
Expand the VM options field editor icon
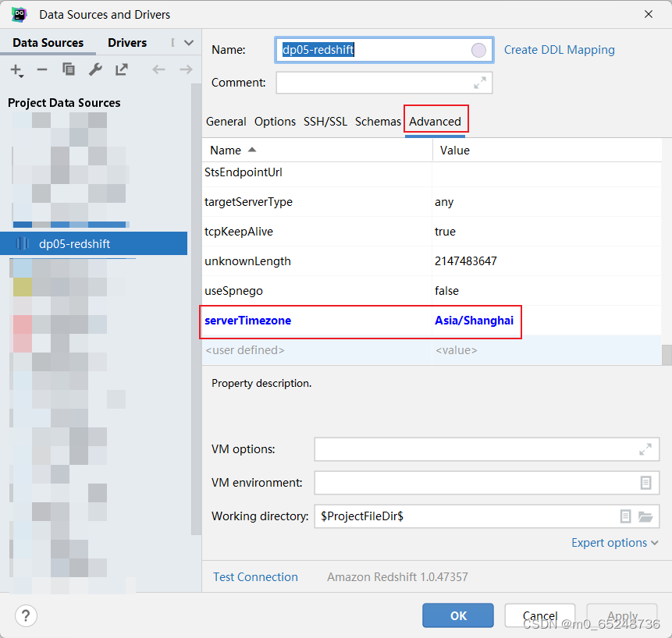point(645,449)
